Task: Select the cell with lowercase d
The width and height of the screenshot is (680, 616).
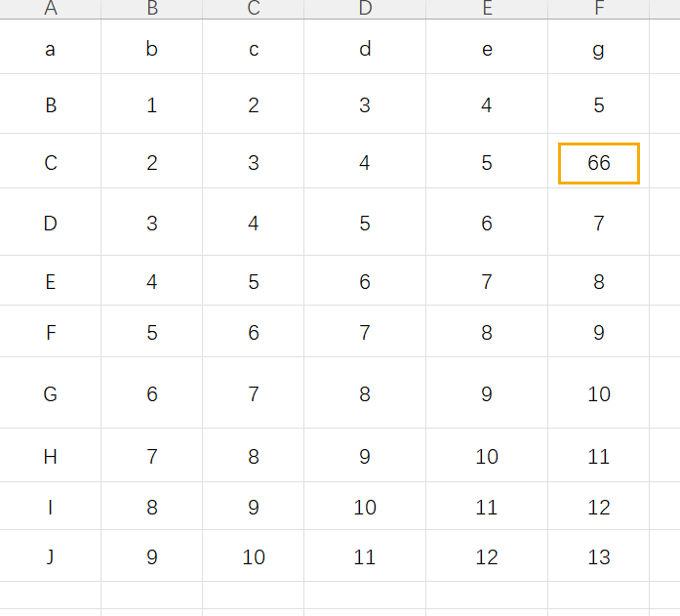Action: point(365,49)
